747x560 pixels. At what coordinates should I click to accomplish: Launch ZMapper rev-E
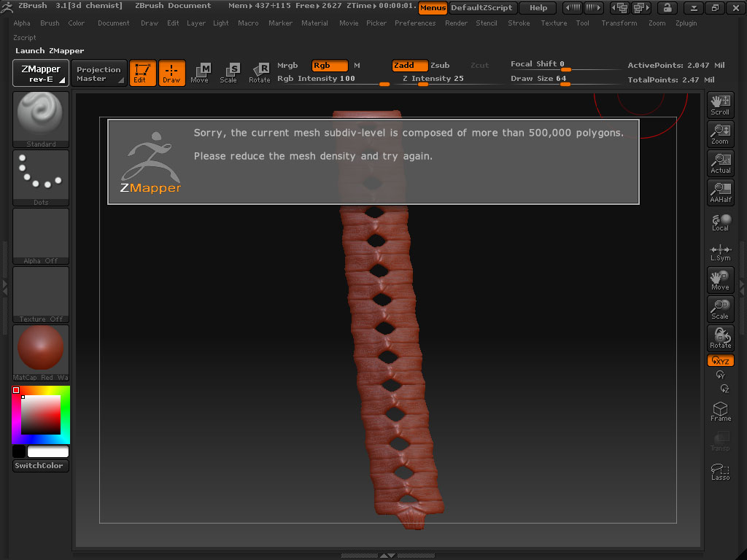[x=41, y=73]
